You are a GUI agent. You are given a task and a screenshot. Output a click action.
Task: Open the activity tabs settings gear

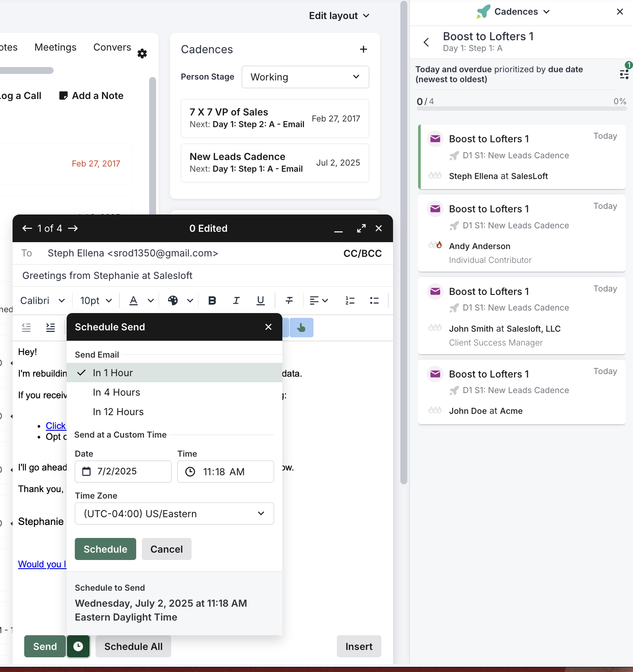click(x=142, y=53)
